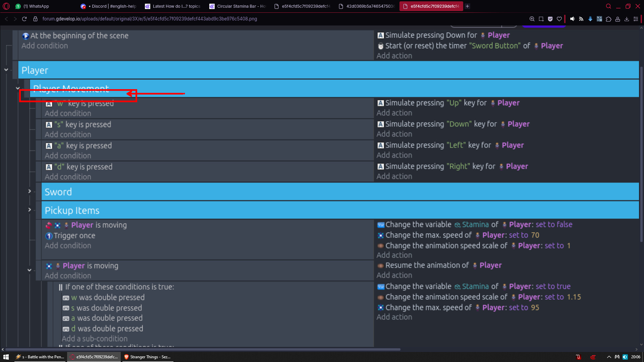Click the RSS feed extension icon
Viewport: 644px width, 362px height.
pyautogui.click(x=581, y=19)
